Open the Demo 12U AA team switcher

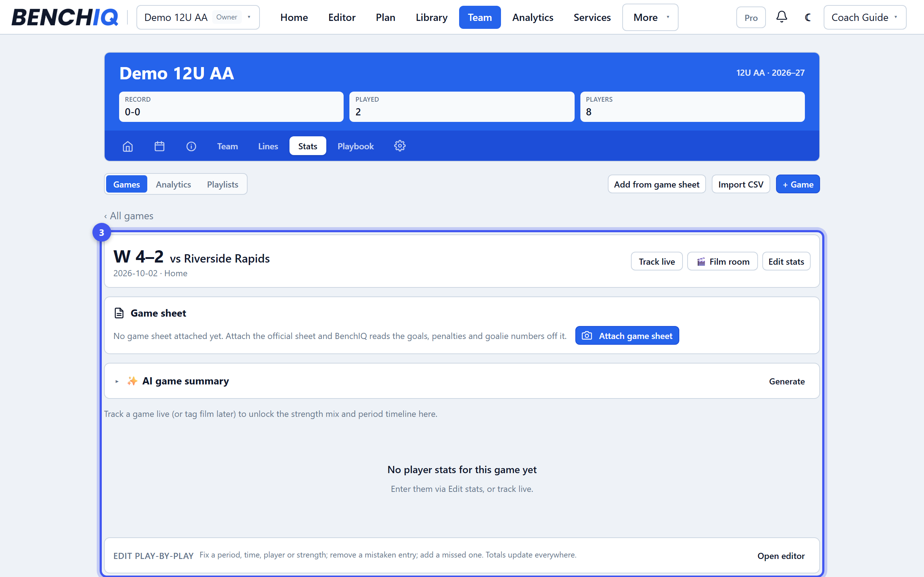pos(198,17)
